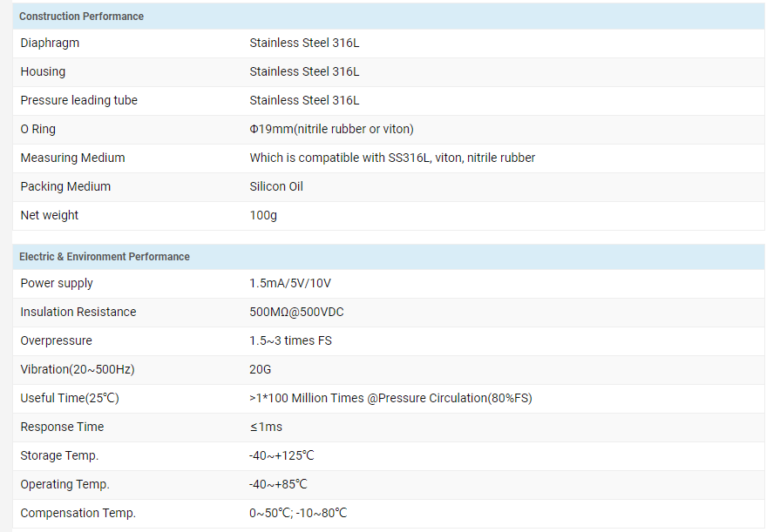
Task: Select the Response Time ≤1ms value
Action: tap(266, 427)
